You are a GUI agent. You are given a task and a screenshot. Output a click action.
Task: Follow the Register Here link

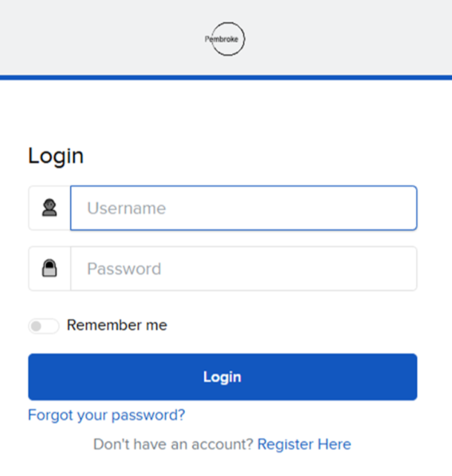[304, 444]
